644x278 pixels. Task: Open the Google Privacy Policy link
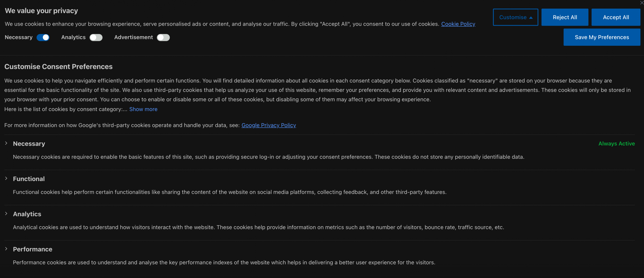click(269, 125)
